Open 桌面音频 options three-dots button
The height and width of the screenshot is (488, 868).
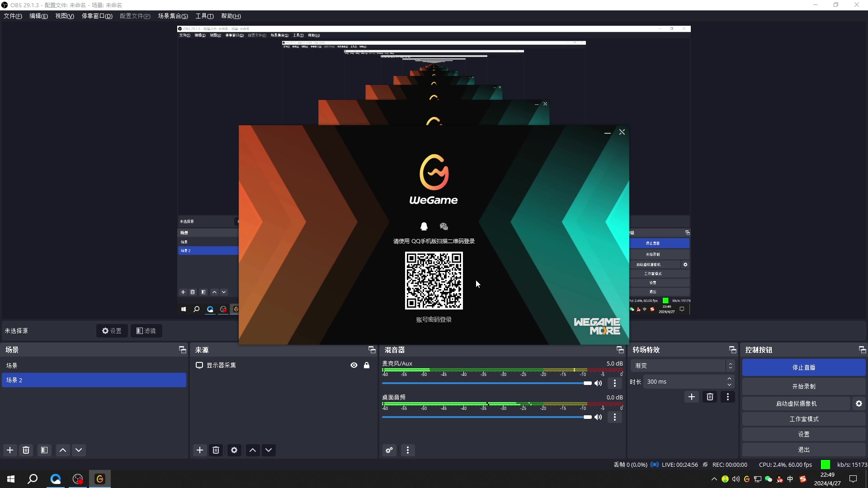point(615,417)
